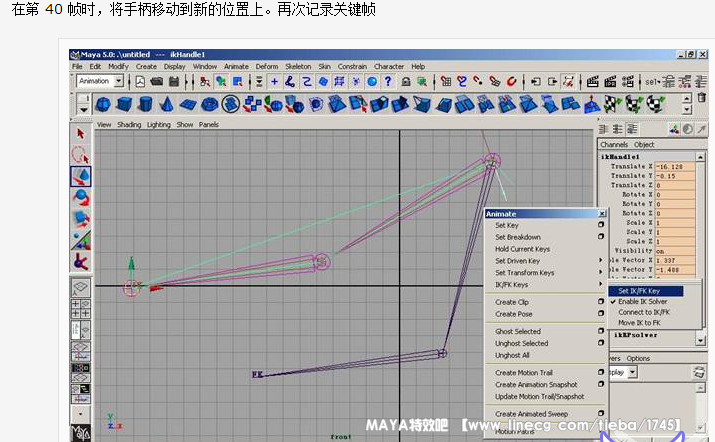Create polygon cylinder from shelf
This screenshot has width=715, height=442.
click(145, 104)
